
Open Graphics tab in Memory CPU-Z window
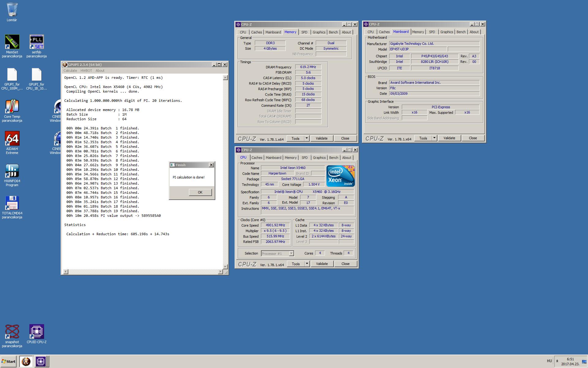(319, 32)
